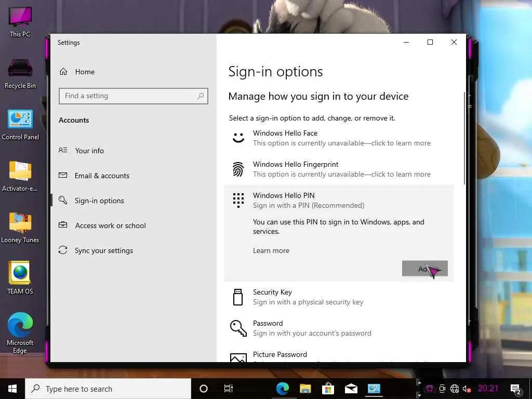Minimize the Settings window
The height and width of the screenshot is (399, 532).
pyautogui.click(x=406, y=42)
